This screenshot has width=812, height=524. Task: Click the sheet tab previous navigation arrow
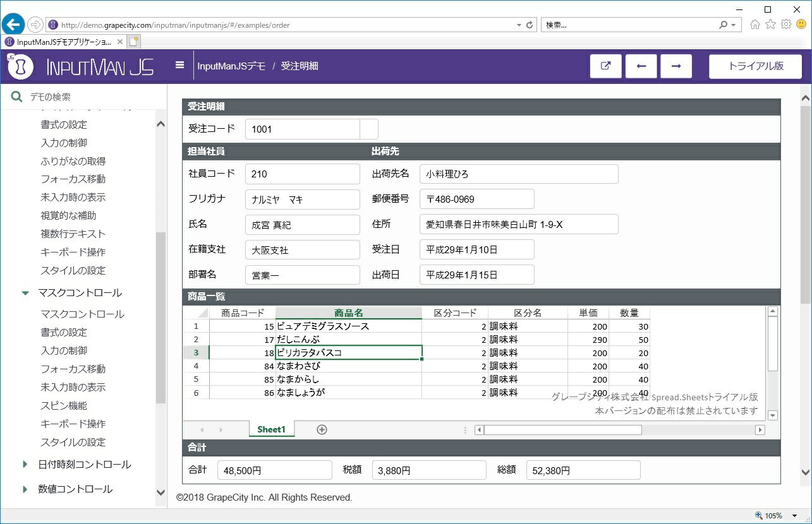click(202, 430)
